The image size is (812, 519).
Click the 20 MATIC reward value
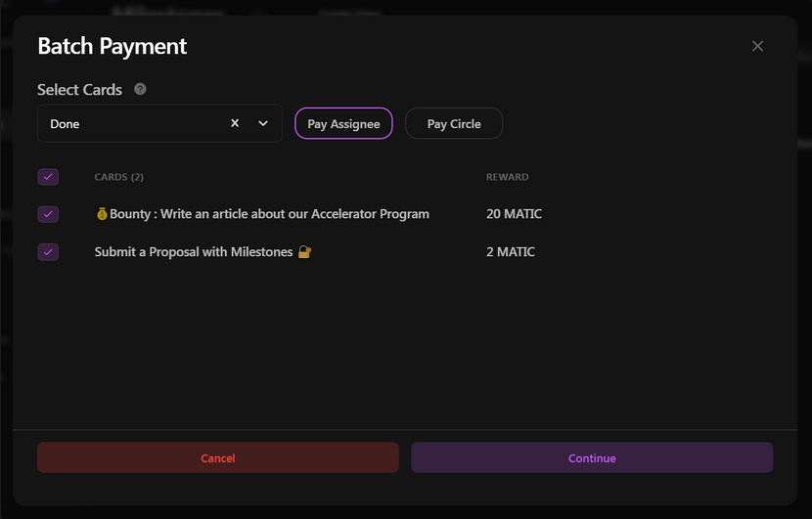pyautogui.click(x=514, y=214)
